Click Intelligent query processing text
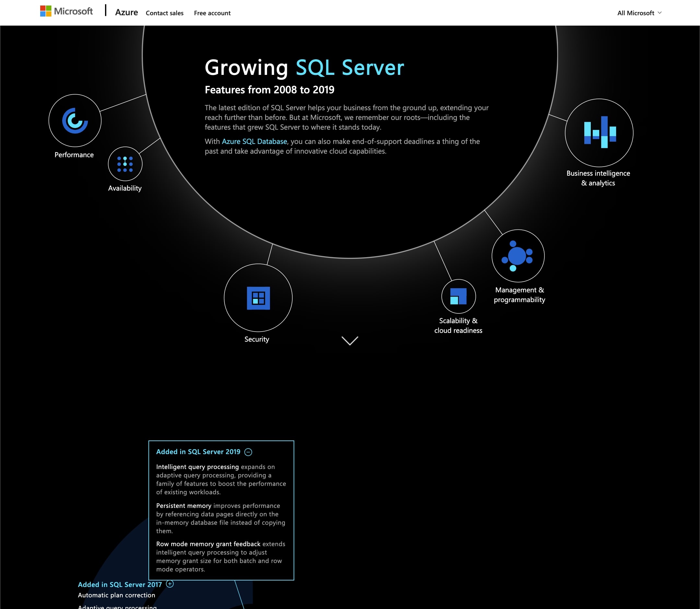Image resolution: width=700 pixels, height=609 pixels. click(x=197, y=467)
